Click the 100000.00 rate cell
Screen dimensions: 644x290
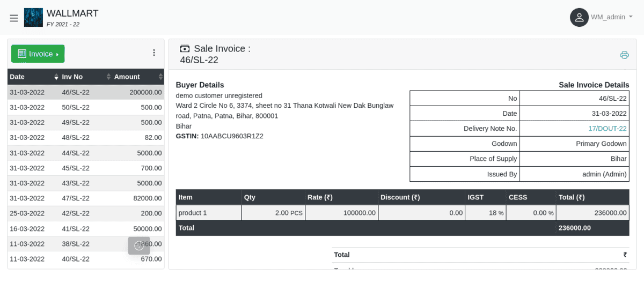point(341,213)
